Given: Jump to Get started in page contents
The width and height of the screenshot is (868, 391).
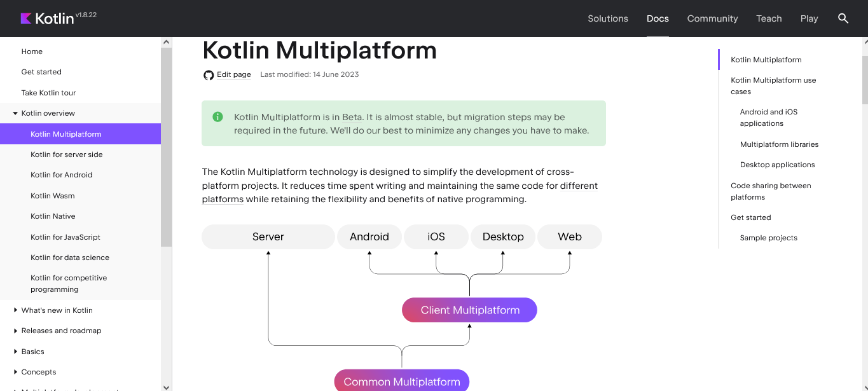Looking at the screenshot, I should [750, 217].
